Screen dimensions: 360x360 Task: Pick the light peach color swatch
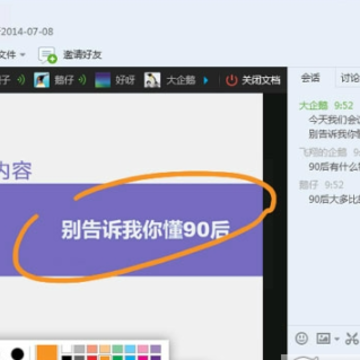(x=105, y=349)
